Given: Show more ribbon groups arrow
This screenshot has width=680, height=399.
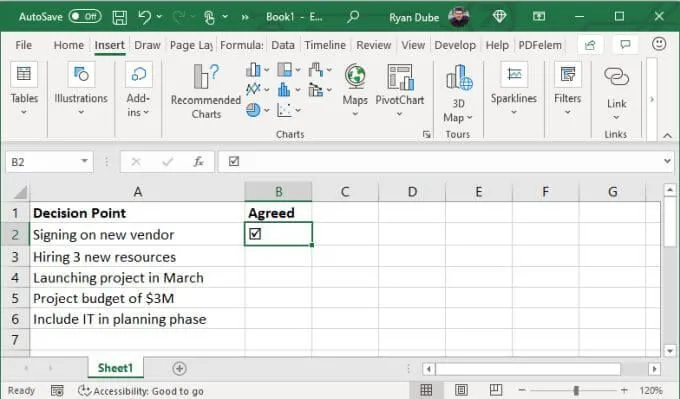Looking at the screenshot, I should pos(652,99).
